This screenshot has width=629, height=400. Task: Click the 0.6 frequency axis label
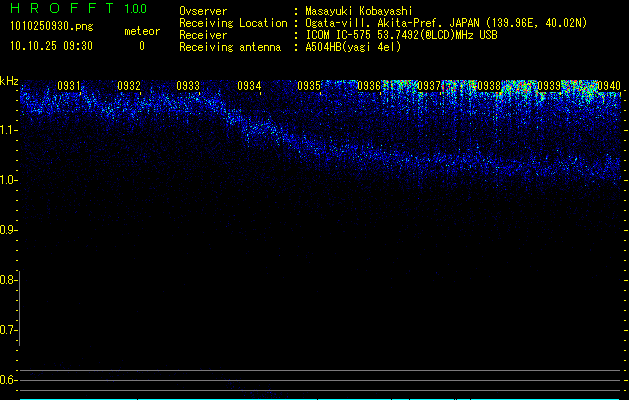(x=8, y=380)
